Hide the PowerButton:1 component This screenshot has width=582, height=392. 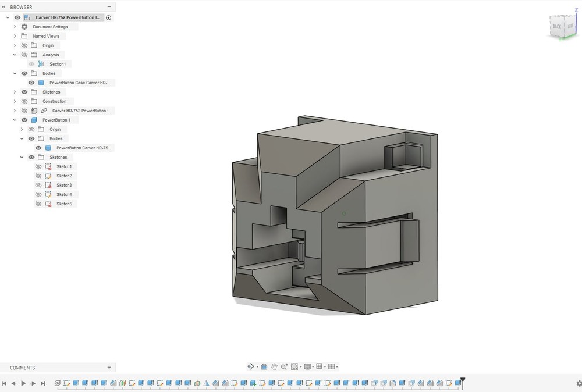point(24,120)
